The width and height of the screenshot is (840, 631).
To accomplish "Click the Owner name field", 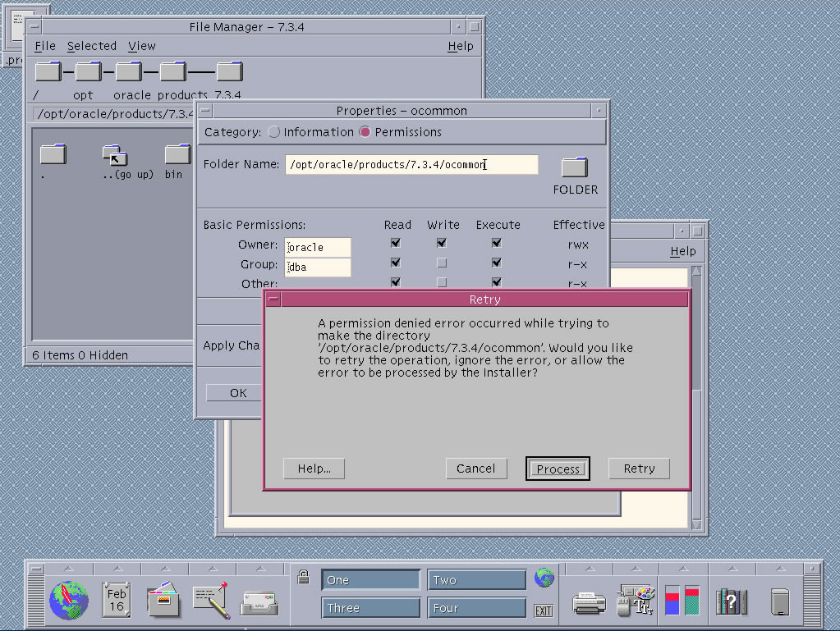I will pos(318,247).
